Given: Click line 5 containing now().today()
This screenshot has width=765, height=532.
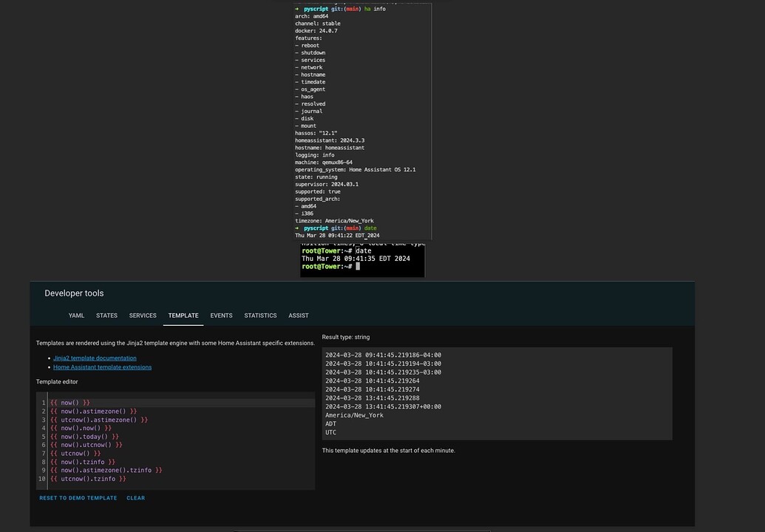Looking at the screenshot, I should point(81,436).
